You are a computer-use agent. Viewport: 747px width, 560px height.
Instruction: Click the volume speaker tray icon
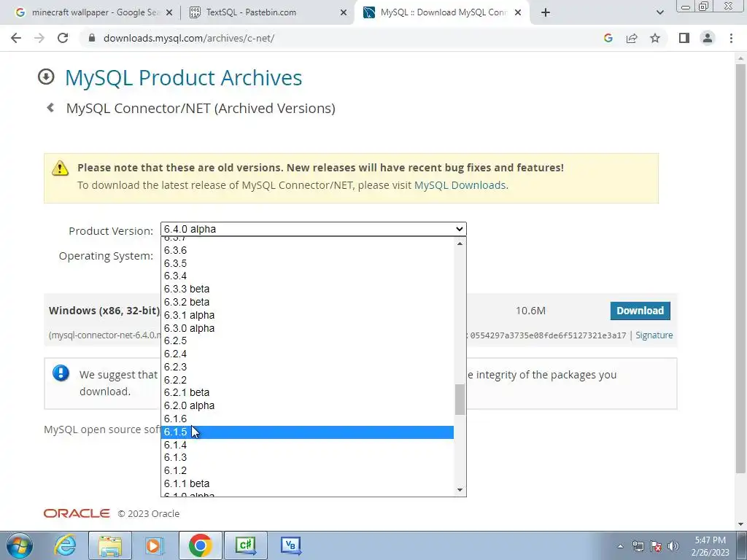[673, 546]
